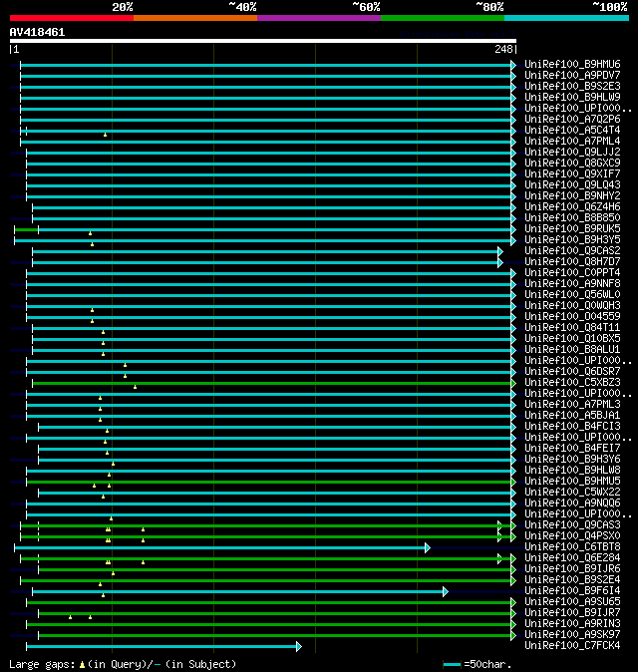Select the UniRef100_B9H3Y6 label
Viewport: 638px width, 672px height.
pyautogui.click(x=572, y=460)
